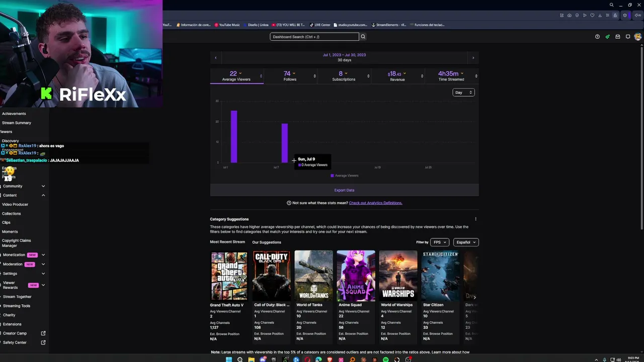
Task: Click the dashboard search magnifier button
Action: (x=363, y=37)
